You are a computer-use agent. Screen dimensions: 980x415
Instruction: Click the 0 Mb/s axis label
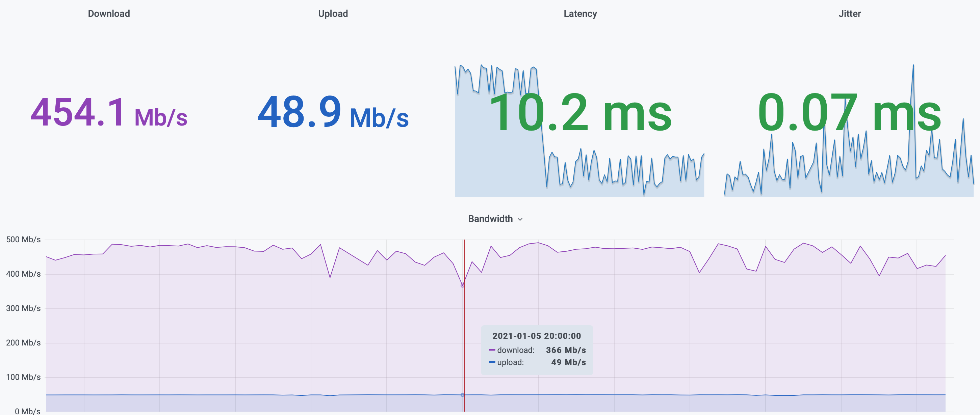coord(27,411)
